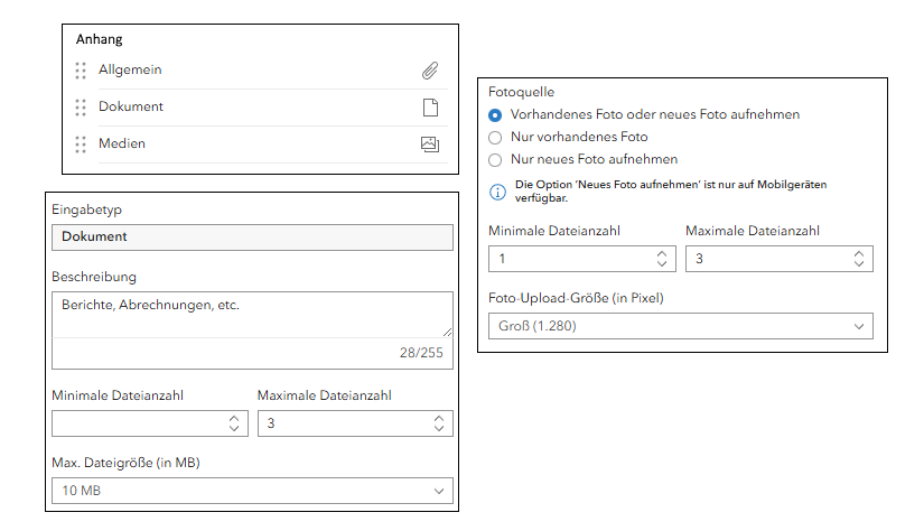Image resolution: width=906 pixels, height=525 pixels.
Task: Grab the drag handle beside Dokument
Action: click(x=80, y=107)
